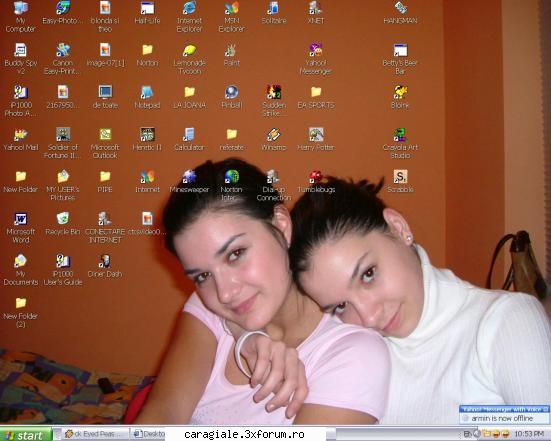Open the Recycle Bin

[x=63, y=224]
